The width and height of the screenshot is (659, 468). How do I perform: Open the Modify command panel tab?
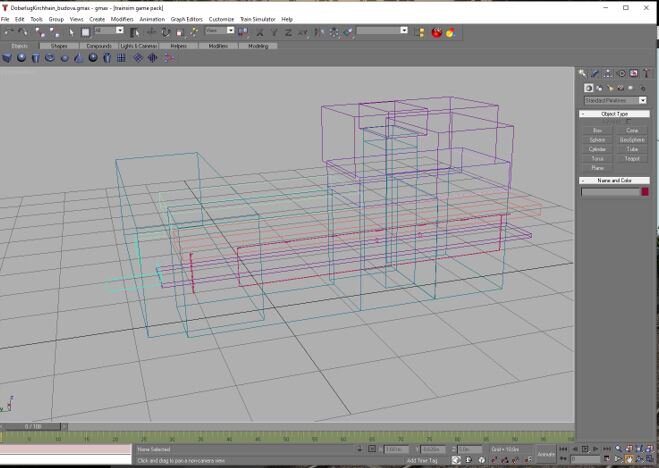[595, 74]
